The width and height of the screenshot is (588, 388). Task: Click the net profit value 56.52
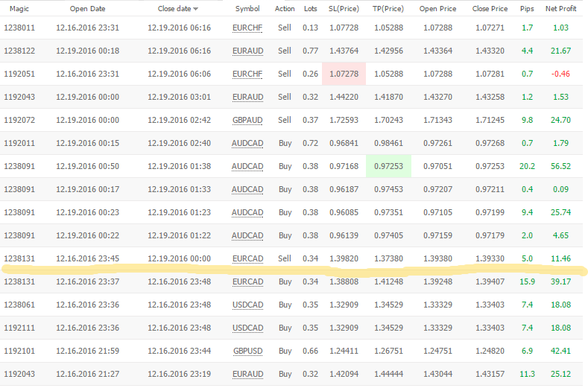click(x=560, y=166)
